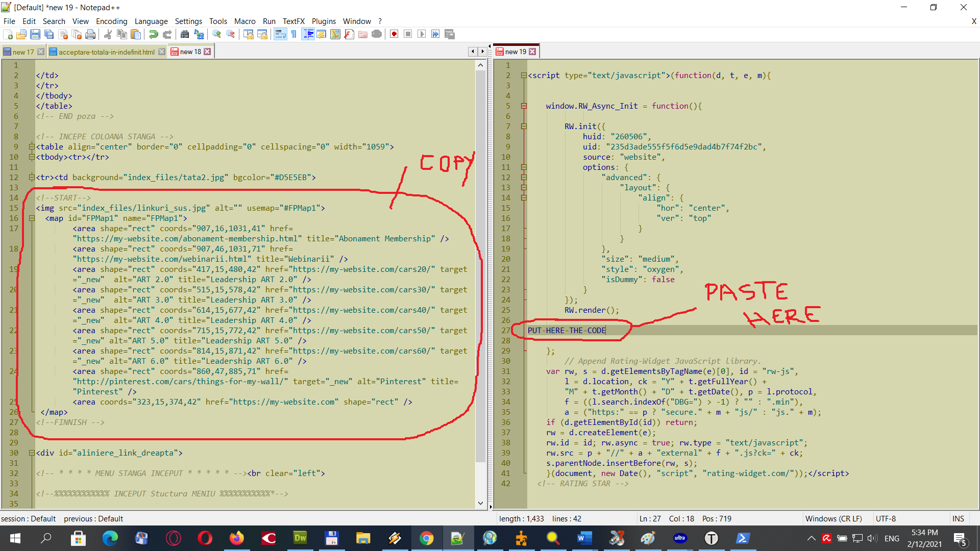This screenshot has height=551, width=980.
Task: Undo last edit with green arrow
Action: pos(153,34)
